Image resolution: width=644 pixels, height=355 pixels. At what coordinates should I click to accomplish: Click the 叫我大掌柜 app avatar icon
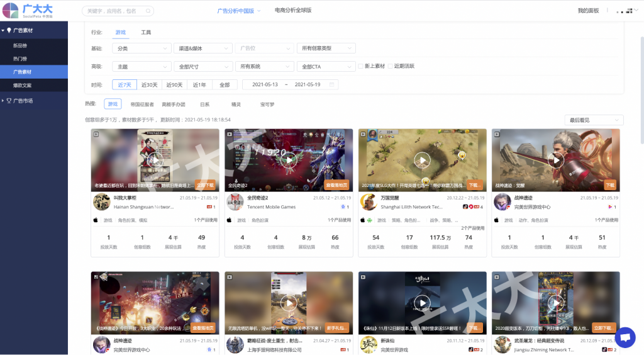(101, 202)
